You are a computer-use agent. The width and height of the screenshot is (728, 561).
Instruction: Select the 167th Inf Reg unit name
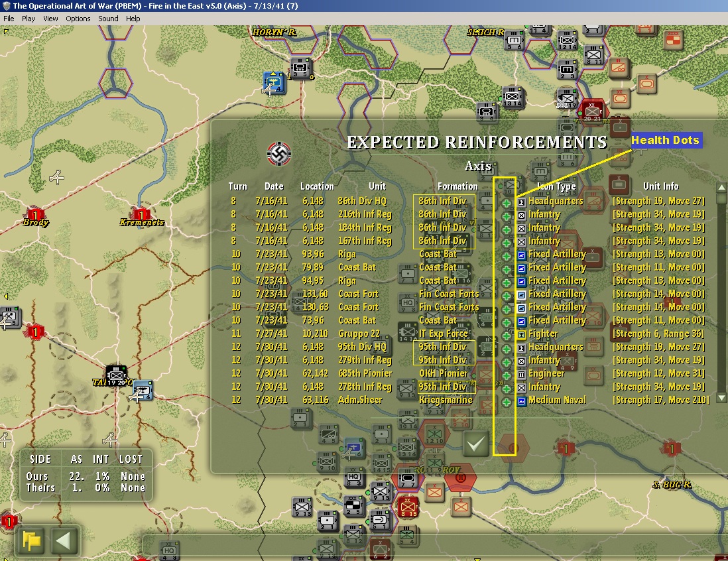point(365,241)
